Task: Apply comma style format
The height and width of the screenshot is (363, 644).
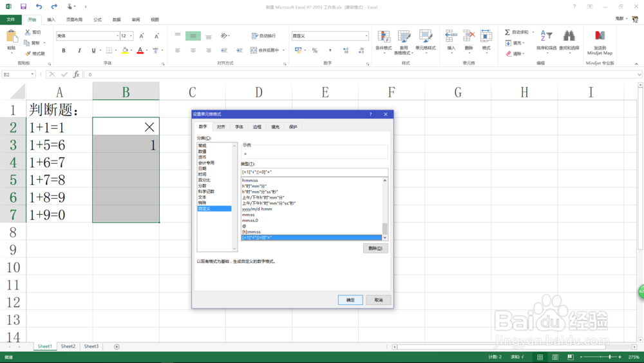Action: click(330, 50)
